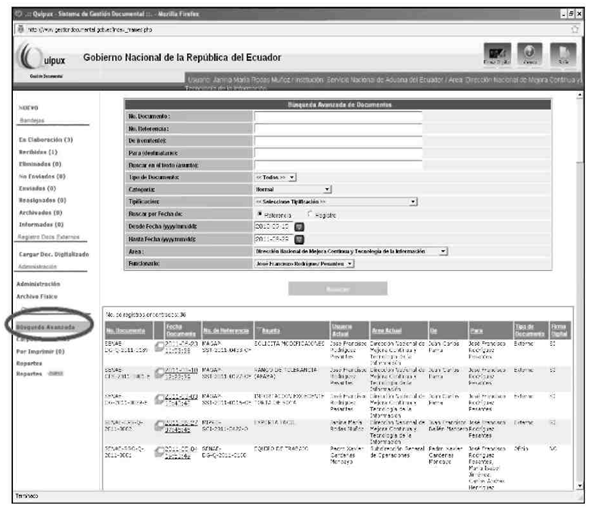The height and width of the screenshot is (510, 592).
Task: Open the Firma Digital header icon
Action: point(497,54)
